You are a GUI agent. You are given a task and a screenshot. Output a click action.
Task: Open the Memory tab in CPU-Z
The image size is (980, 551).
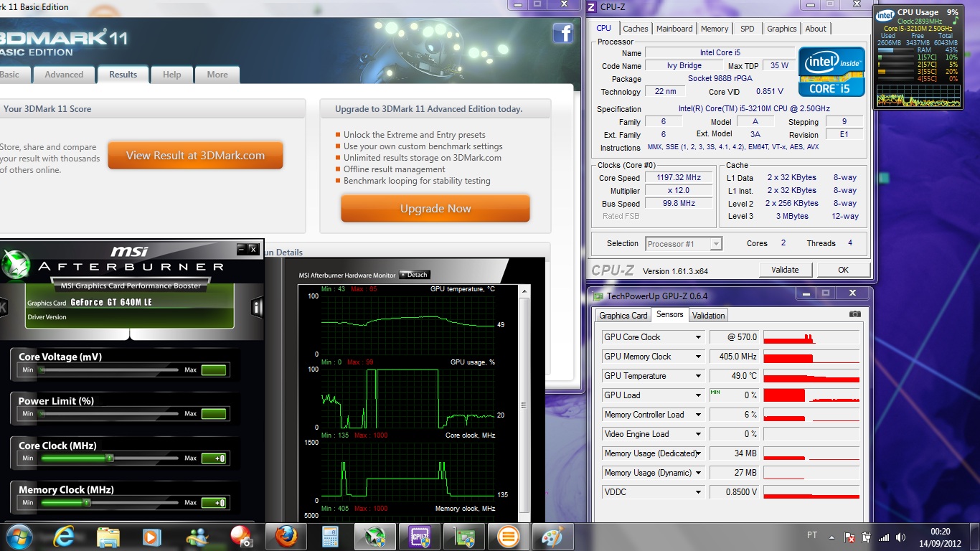point(715,29)
